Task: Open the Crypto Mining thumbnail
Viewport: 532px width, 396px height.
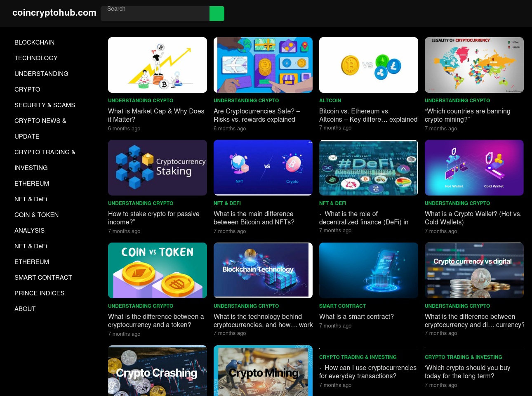Action: point(263,371)
